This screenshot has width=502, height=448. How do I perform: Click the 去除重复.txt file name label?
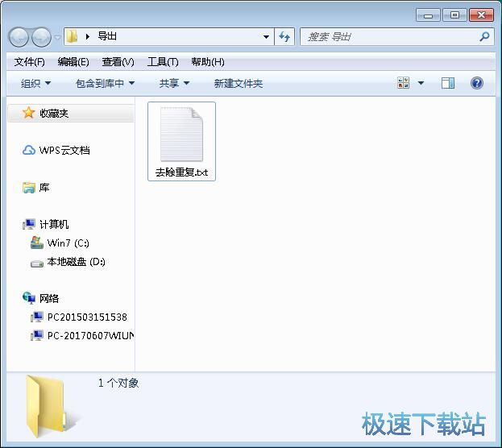click(181, 172)
